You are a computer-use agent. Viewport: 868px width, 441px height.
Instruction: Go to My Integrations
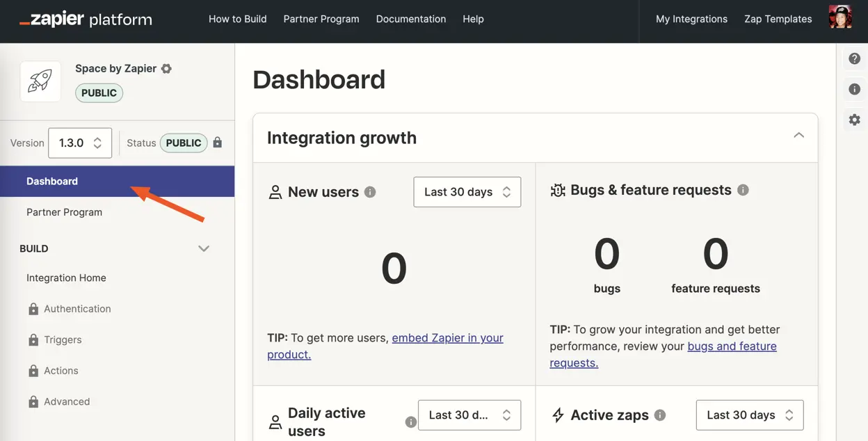point(691,19)
